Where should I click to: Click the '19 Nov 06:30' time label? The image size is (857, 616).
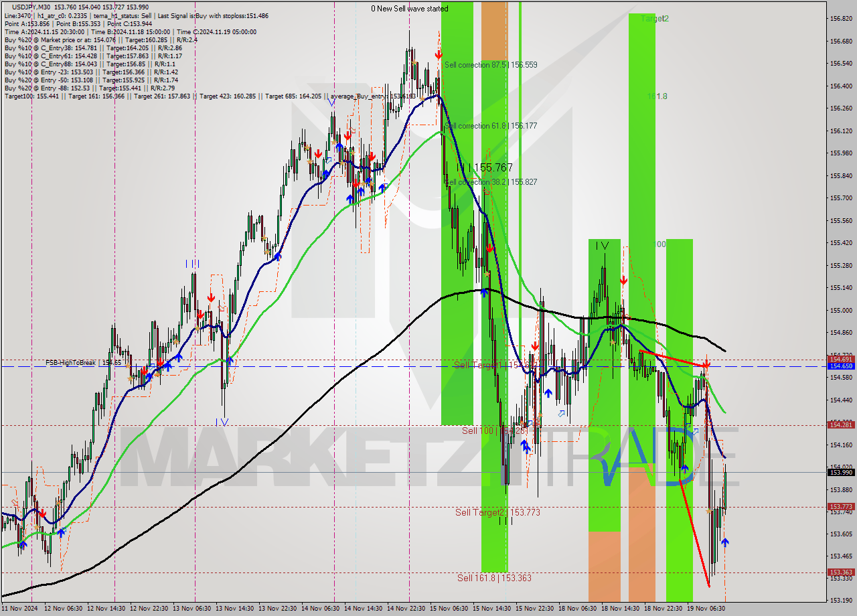pos(706,609)
